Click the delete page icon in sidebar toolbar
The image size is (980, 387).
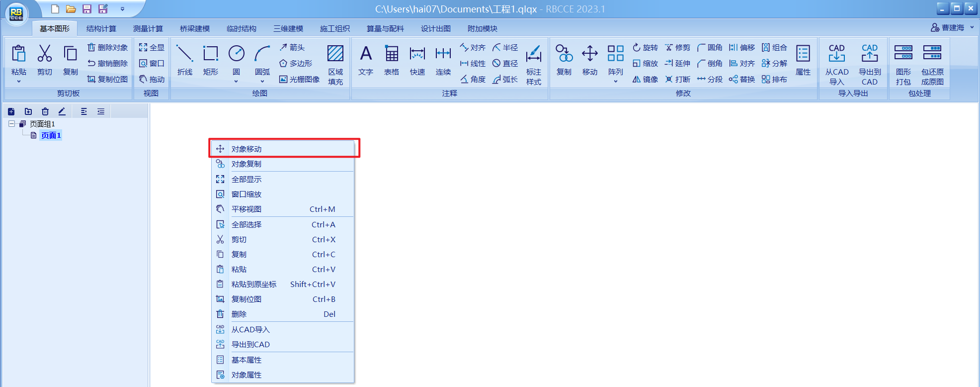coord(45,111)
